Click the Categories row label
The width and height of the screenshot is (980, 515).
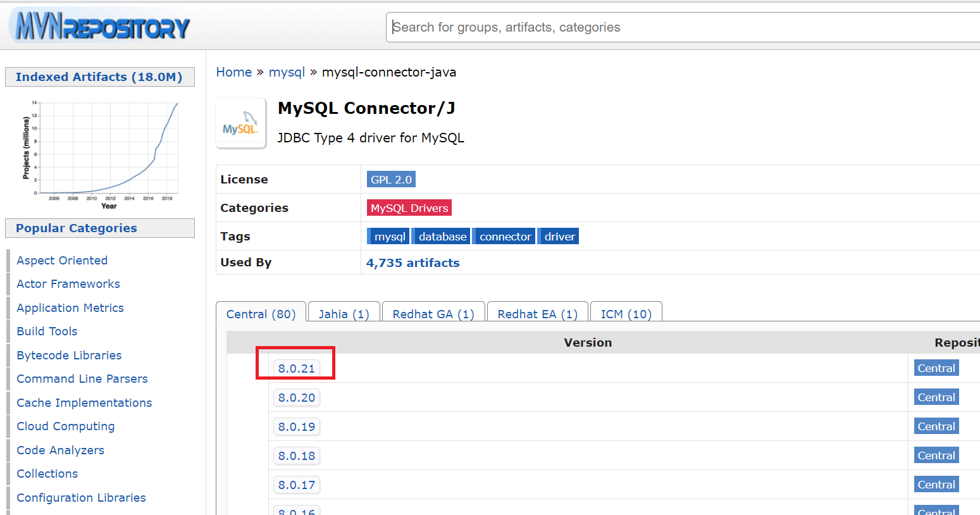(x=254, y=208)
